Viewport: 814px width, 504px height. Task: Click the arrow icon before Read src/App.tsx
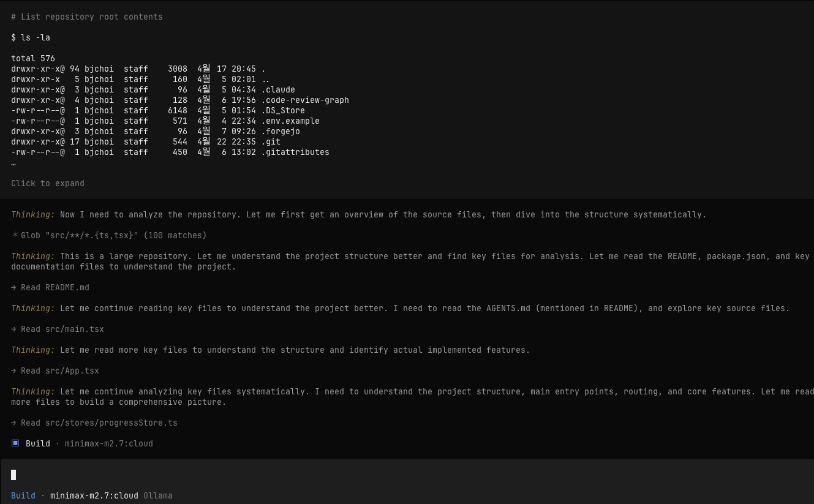click(14, 370)
